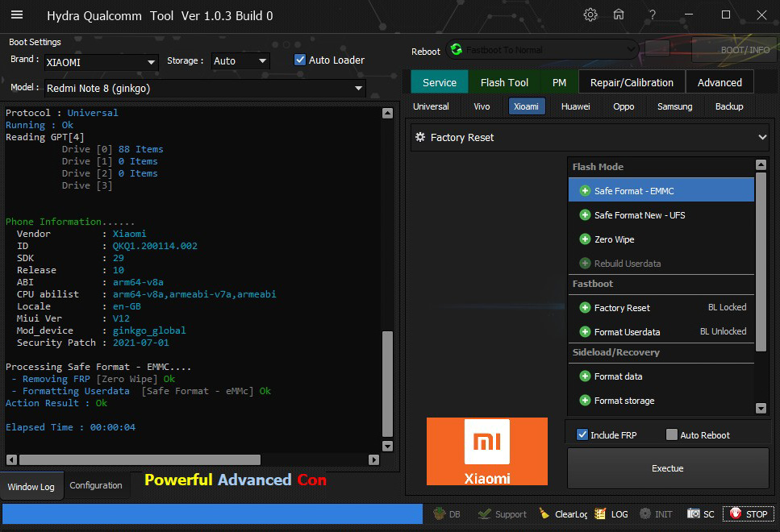This screenshot has height=532, width=780.
Task: Switch to the Flash Tool tab
Action: [504, 82]
